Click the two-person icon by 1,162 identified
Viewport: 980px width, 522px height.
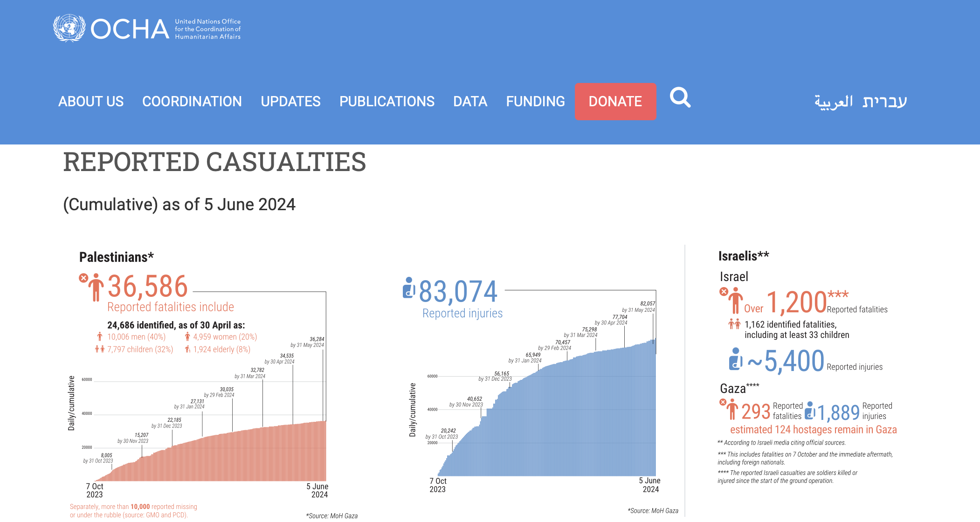pyautogui.click(x=734, y=324)
